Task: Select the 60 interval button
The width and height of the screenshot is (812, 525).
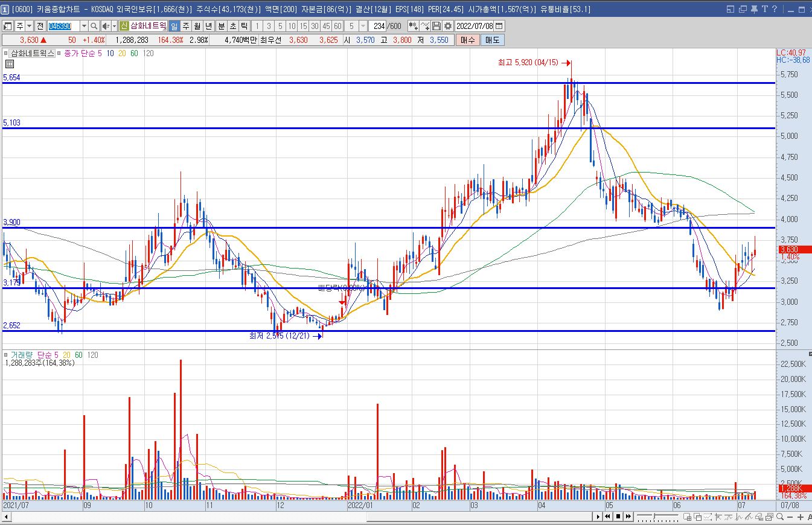Action: point(338,26)
